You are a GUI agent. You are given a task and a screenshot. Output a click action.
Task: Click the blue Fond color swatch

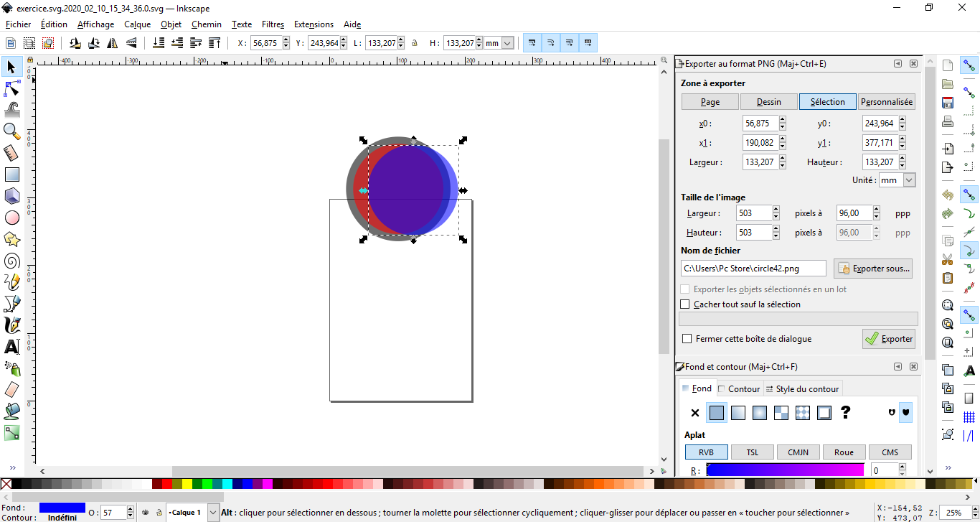[x=62, y=508]
